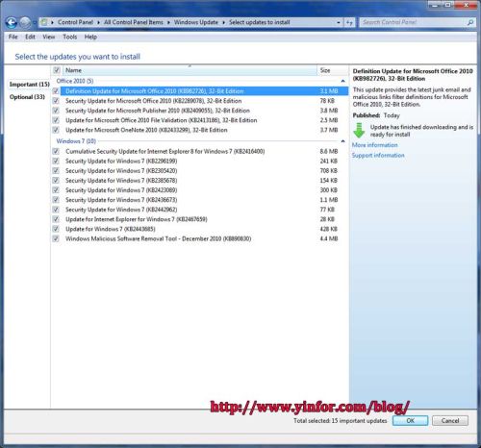Switch to Optional (33) updates tab
The image size is (481, 448).
27,97
